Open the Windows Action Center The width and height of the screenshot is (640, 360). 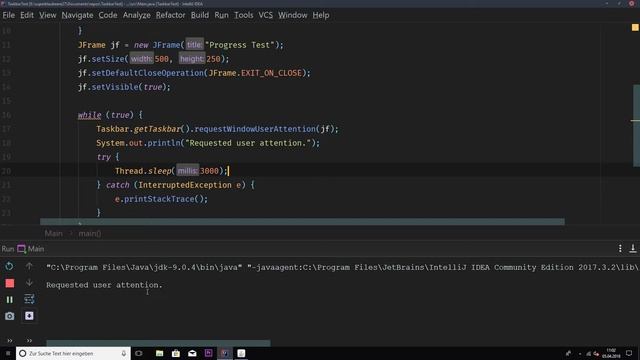click(629, 353)
